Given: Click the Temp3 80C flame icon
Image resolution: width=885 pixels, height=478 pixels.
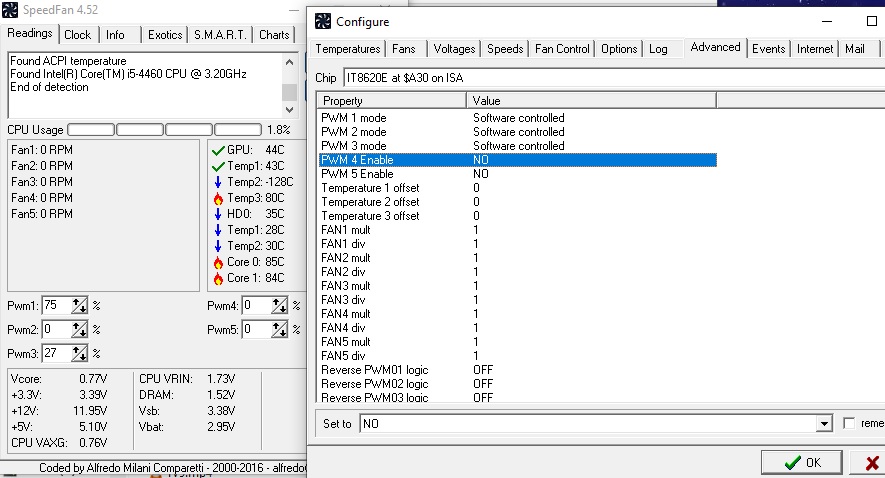Looking at the screenshot, I should 218,198.
